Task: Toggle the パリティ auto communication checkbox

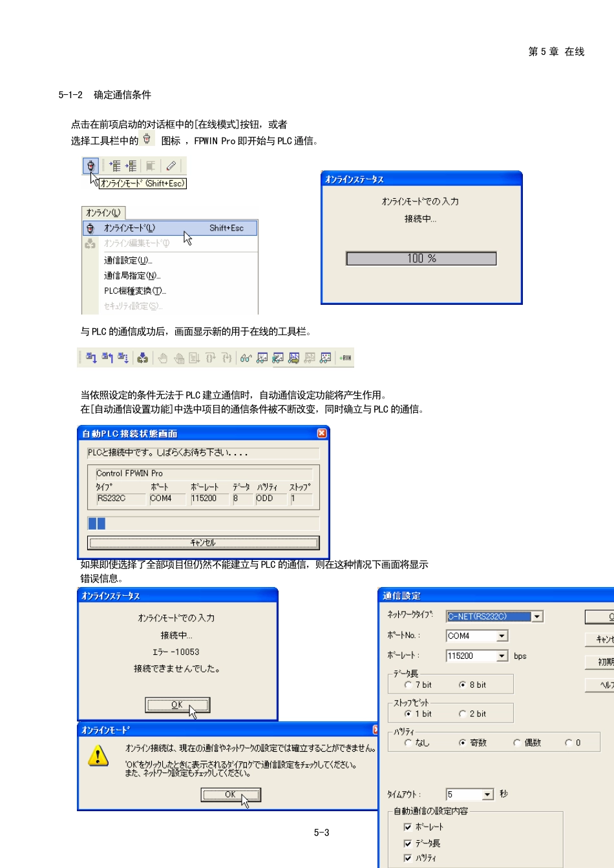Action: click(x=407, y=858)
